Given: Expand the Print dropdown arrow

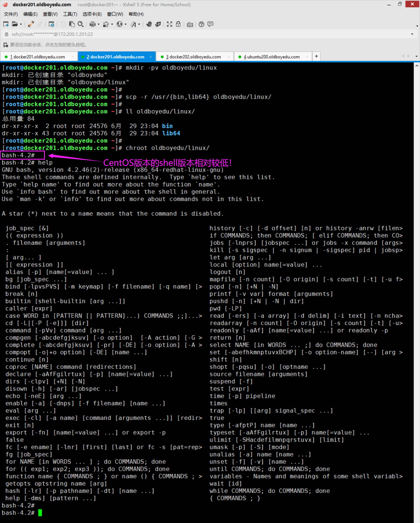Looking at the screenshot, I should coord(99,25).
